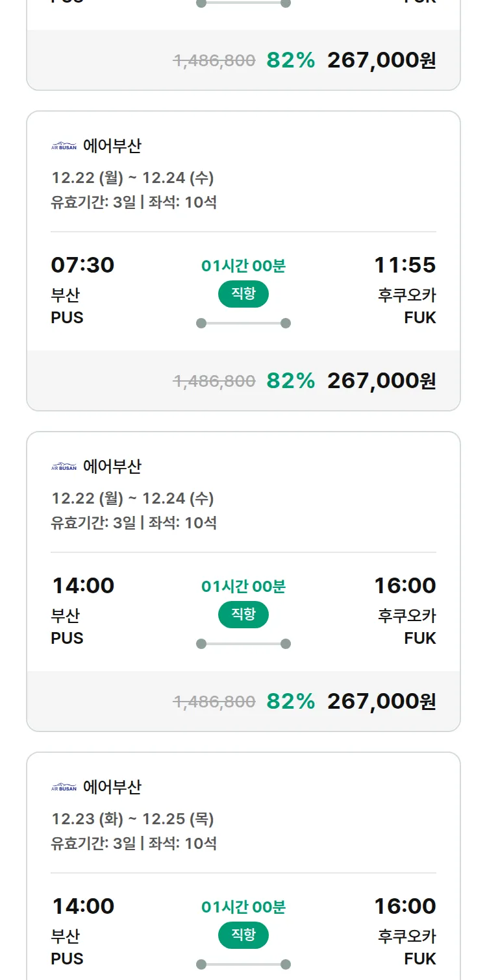The width and height of the screenshot is (487, 980).
Task: Click 에어부산 airline name on the 07:30 card
Action: point(112,146)
